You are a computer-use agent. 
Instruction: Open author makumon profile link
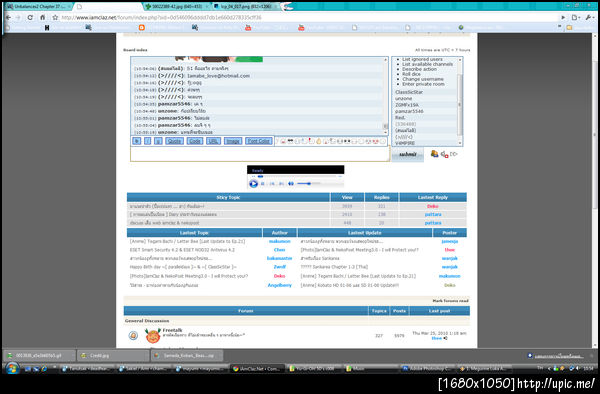pos(279,241)
